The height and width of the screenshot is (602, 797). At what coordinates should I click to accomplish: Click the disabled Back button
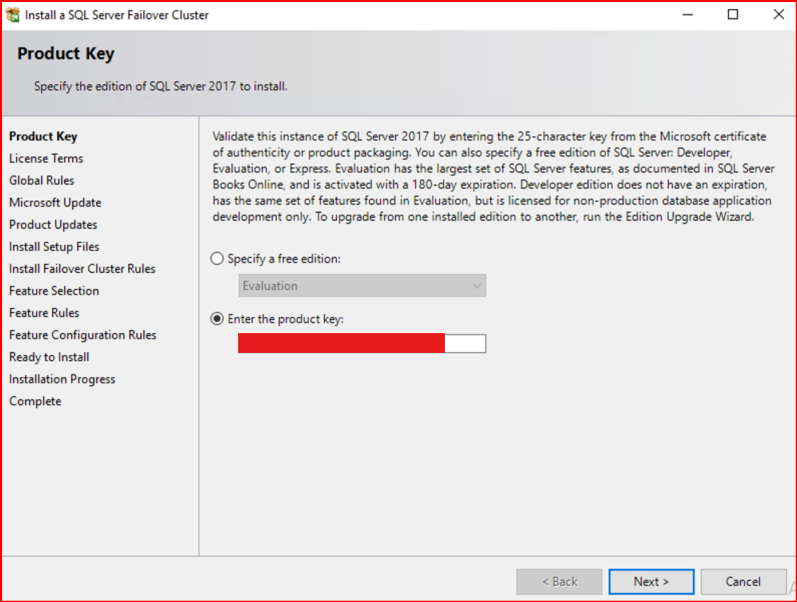tap(559, 582)
